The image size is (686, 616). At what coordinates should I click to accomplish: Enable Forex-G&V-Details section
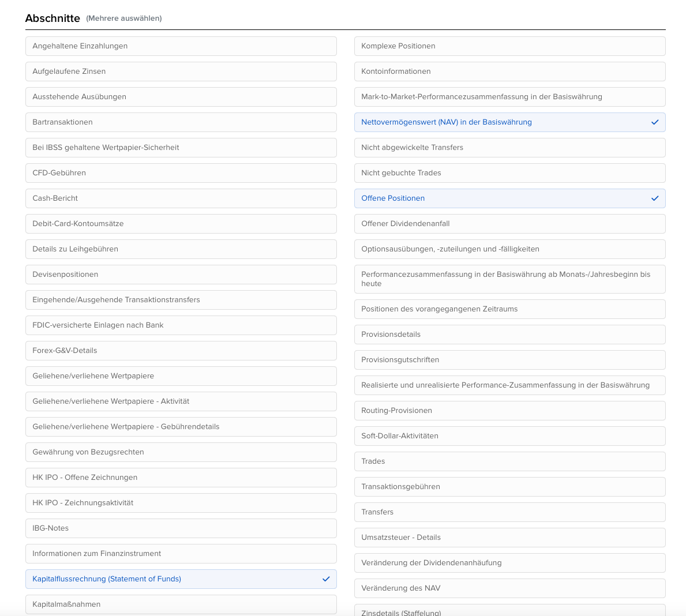tap(181, 351)
